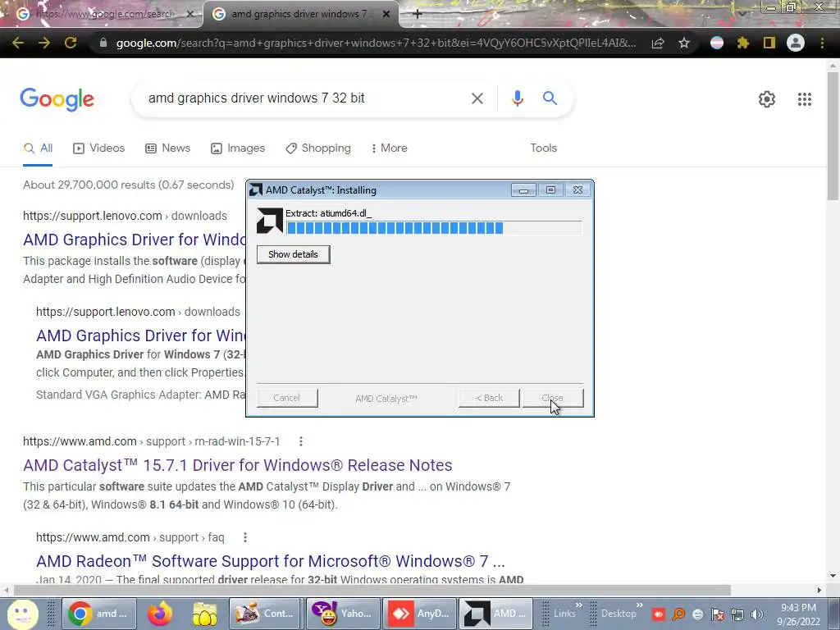Click the Google logo

tap(57, 99)
